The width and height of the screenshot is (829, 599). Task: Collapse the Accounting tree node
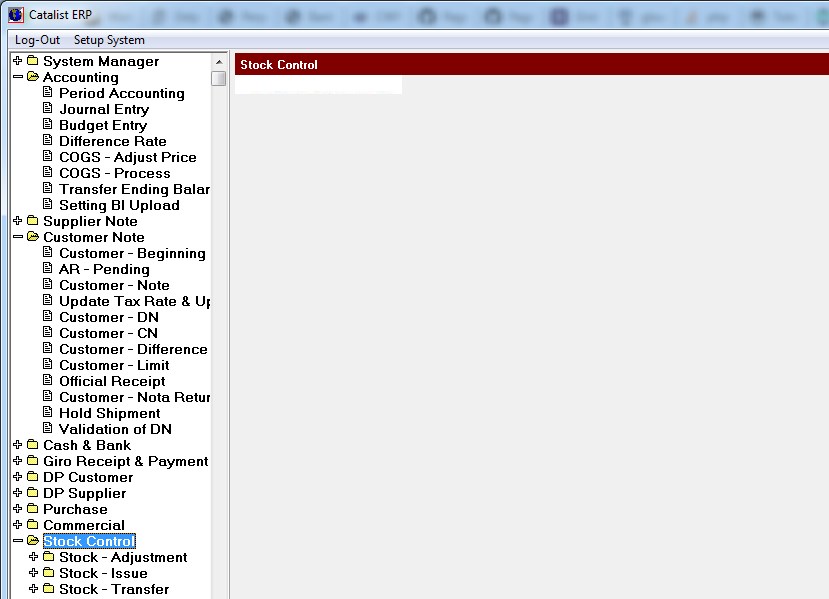[x=18, y=77]
